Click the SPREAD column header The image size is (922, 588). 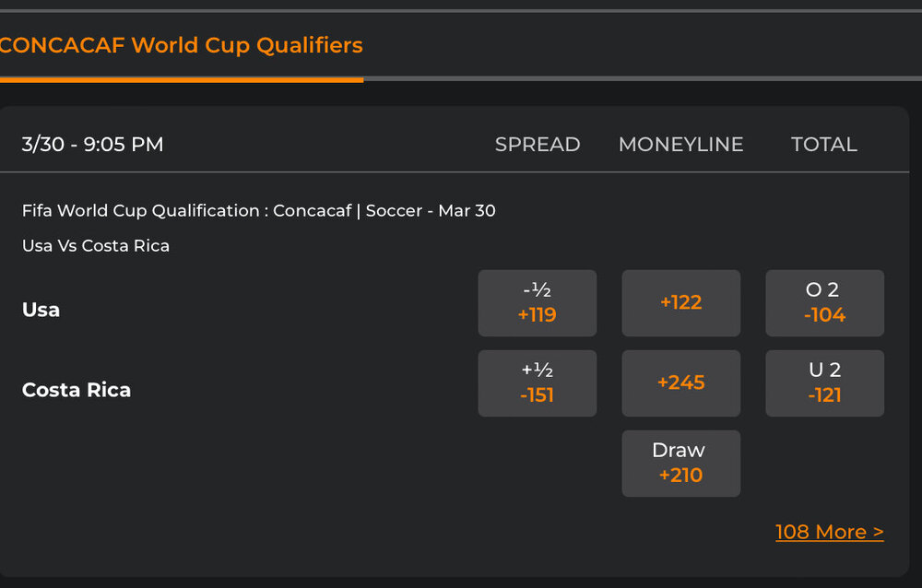click(538, 145)
